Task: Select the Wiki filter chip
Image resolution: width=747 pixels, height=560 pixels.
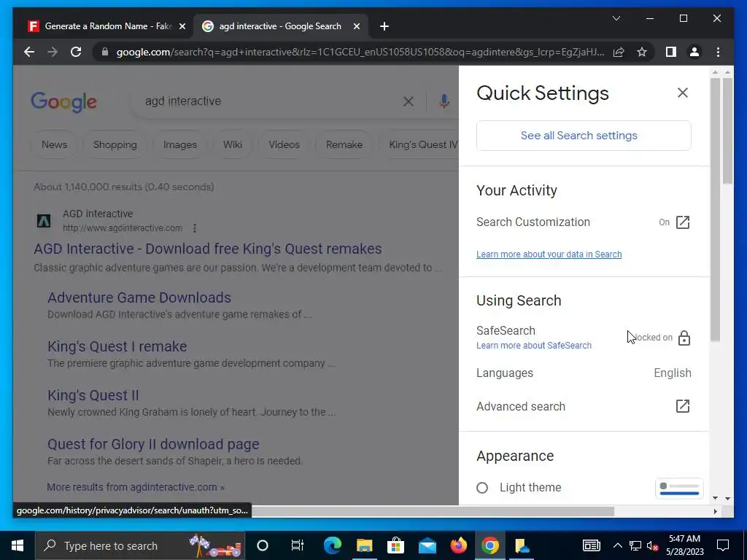Action: (x=233, y=145)
